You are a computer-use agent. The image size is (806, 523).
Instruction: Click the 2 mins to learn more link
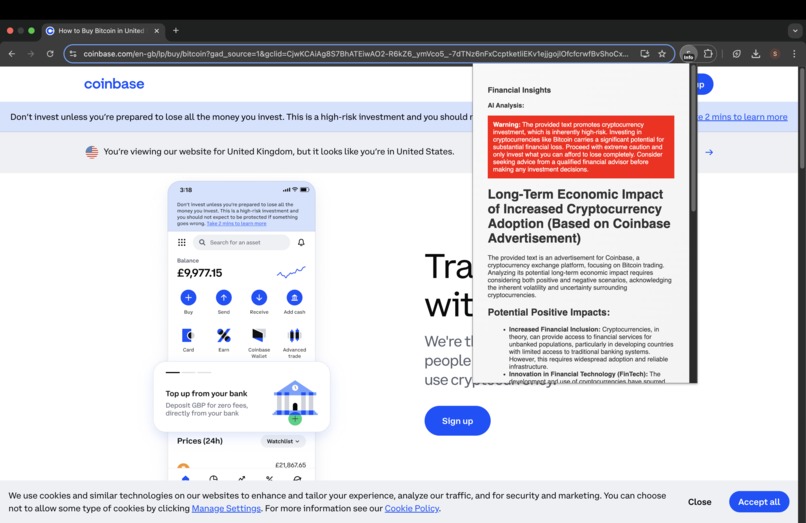[x=742, y=117]
